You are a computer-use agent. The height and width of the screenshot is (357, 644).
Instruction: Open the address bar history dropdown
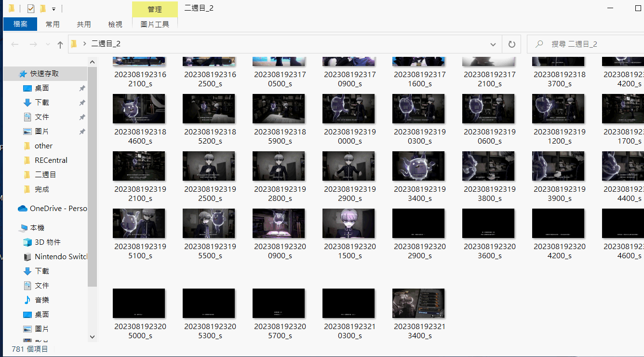coord(493,44)
